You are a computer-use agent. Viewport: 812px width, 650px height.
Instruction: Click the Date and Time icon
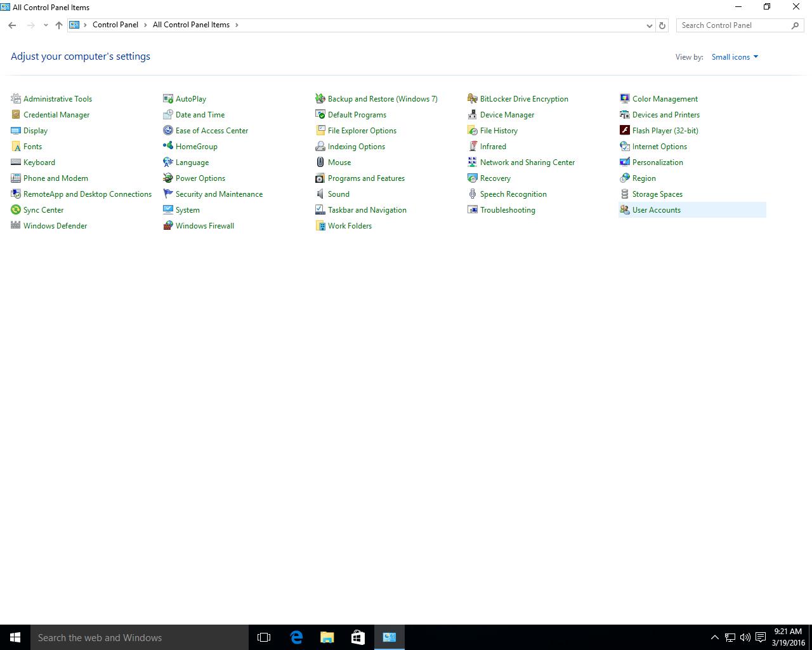168,114
